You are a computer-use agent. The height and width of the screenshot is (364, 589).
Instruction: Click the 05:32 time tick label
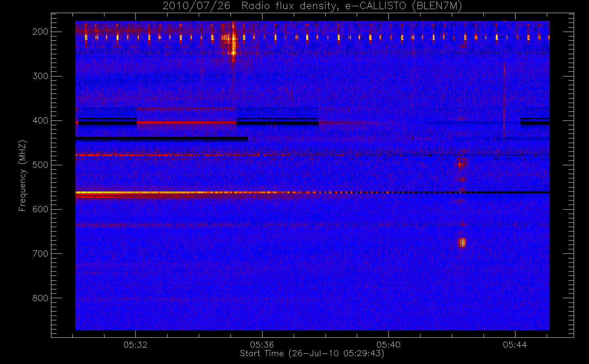pos(136,345)
